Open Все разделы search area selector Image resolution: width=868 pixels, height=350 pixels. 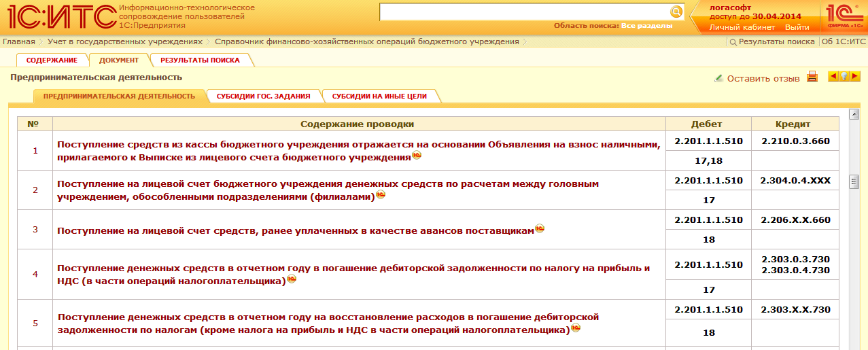pyautogui.click(x=646, y=26)
